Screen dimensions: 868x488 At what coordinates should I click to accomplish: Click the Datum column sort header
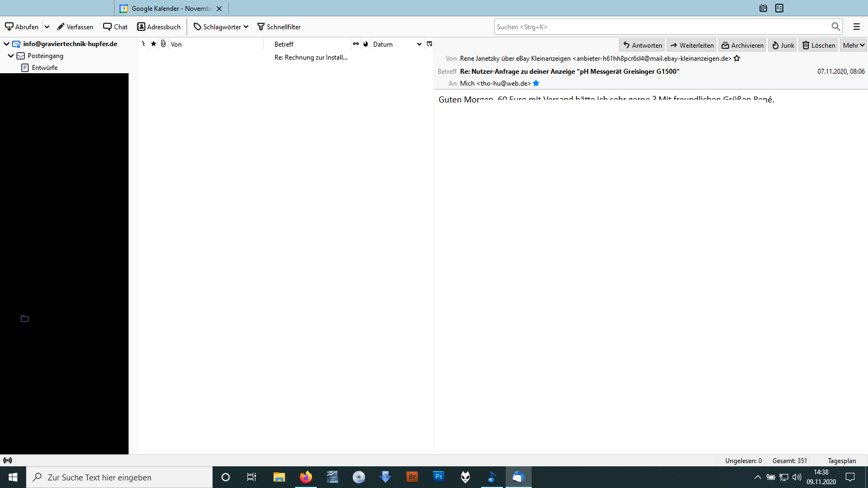click(x=398, y=44)
